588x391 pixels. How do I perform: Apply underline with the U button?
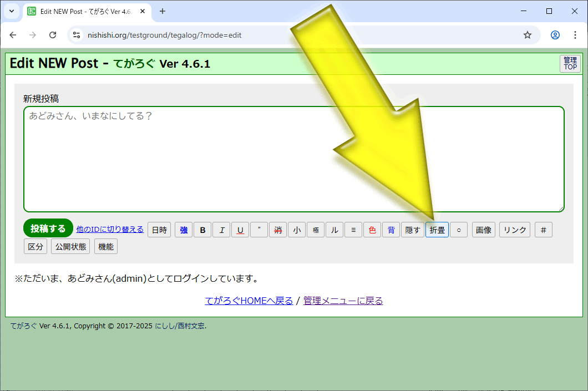pyautogui.click(x=240, y=230)
